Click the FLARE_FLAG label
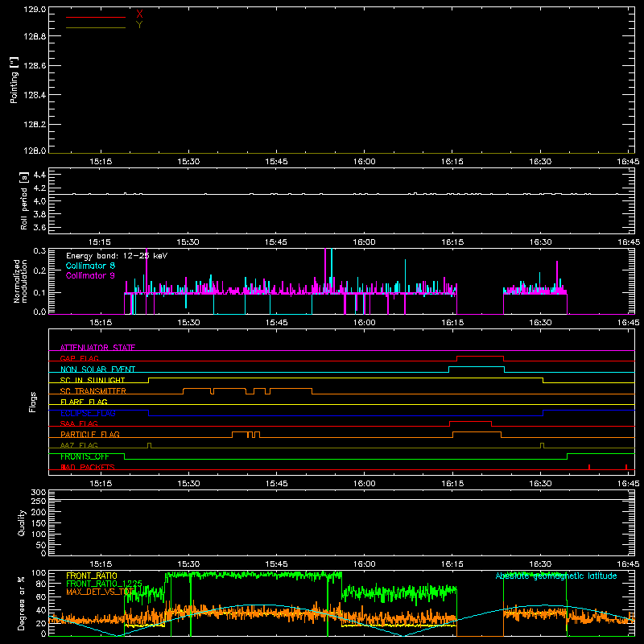The width and height of the screenshot is (644, 644). pyautogui.click(x=84, y=402)
